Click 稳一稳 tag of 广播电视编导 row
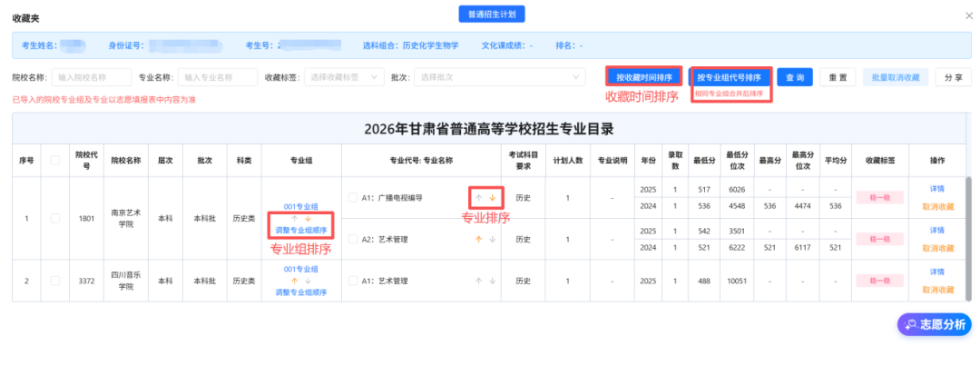 click(x=879, y=198)
